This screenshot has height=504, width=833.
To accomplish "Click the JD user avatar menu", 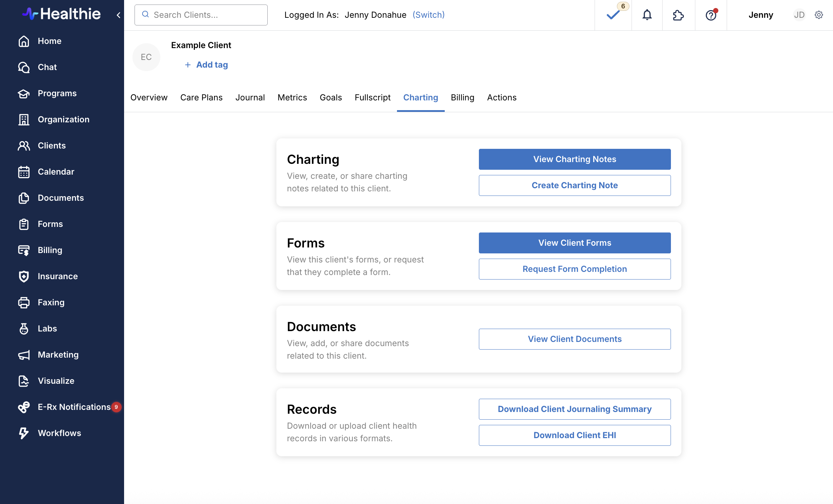I will [799, 15].
